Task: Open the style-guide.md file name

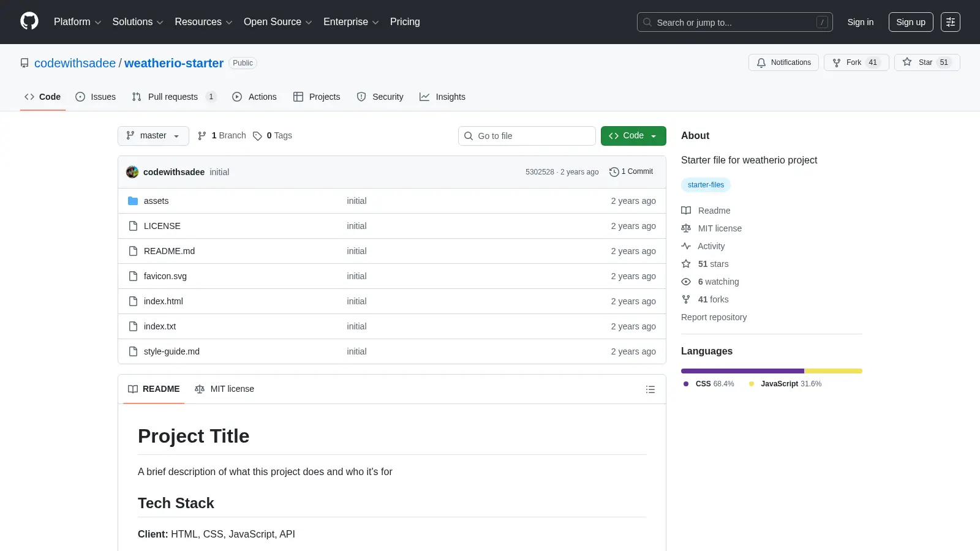Action: coord(171,351)
